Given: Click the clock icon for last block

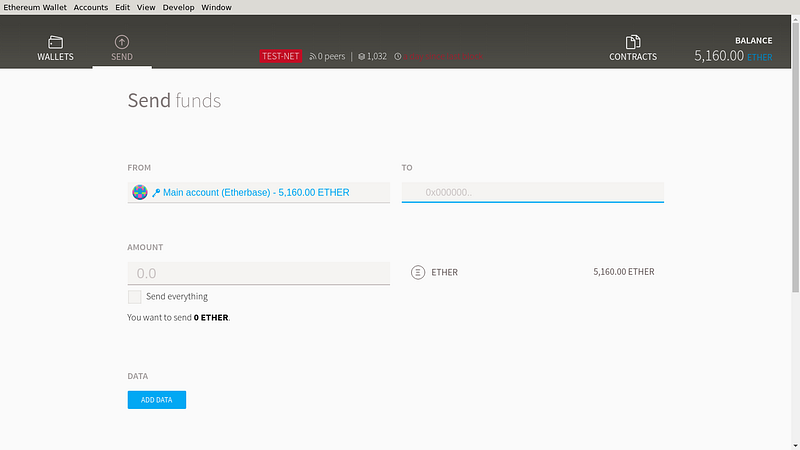Looking at the screenshot, I should 397,57.
